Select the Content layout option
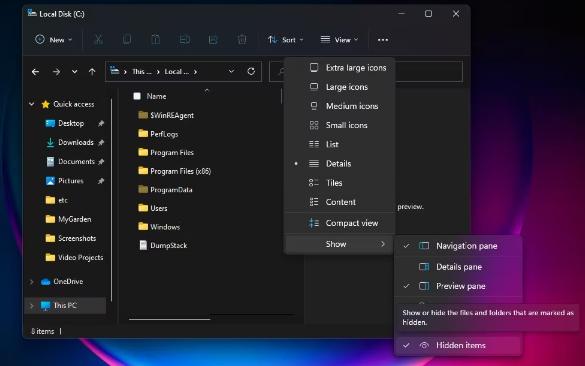This screenshot has height=366, width=585. pyautogui.click(x=339, y=202)
